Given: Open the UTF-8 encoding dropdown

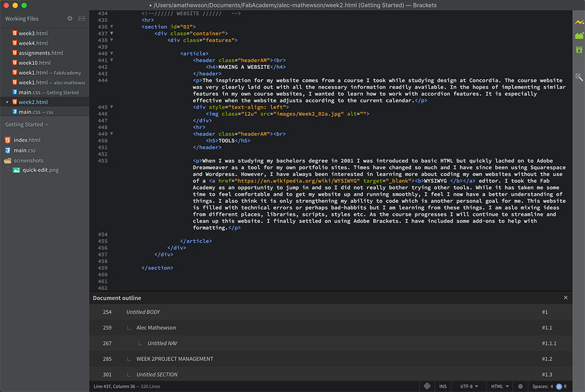Looking at the screenshot, I should click(469, 386).
